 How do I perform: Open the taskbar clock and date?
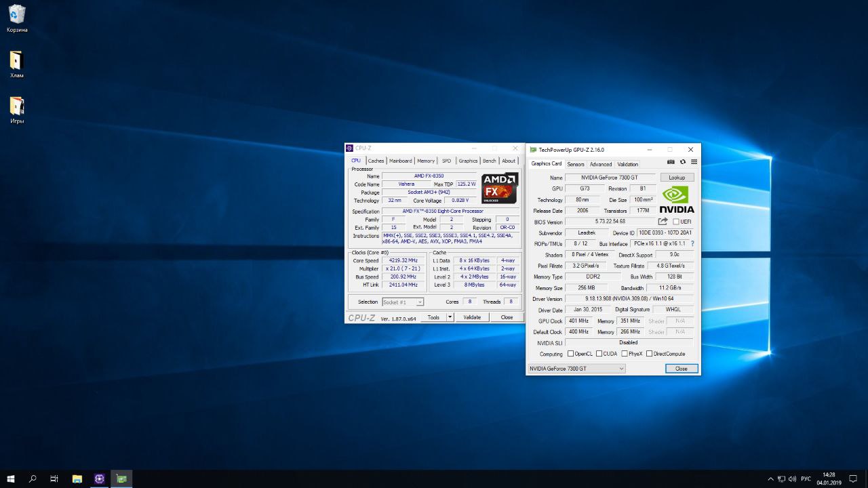point(829,479)
